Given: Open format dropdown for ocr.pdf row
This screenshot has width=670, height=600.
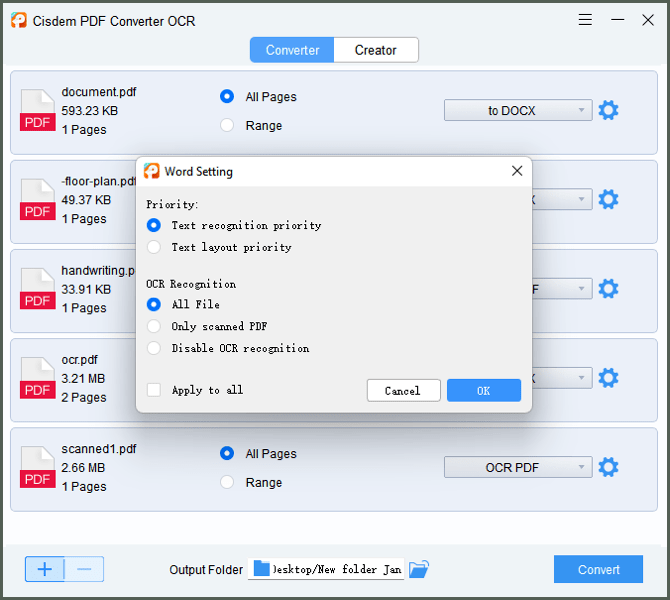Looking at the screenshot, I should click(562, 378).
